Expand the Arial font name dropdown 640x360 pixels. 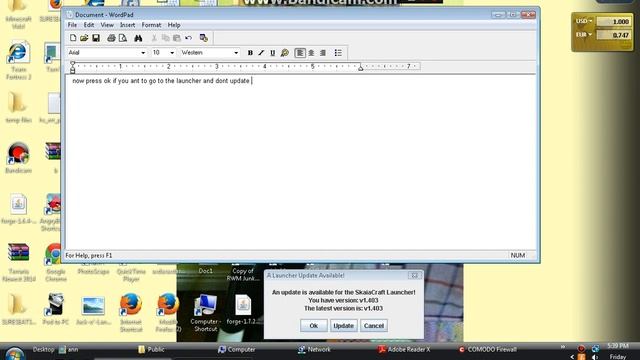coord(143,53)
